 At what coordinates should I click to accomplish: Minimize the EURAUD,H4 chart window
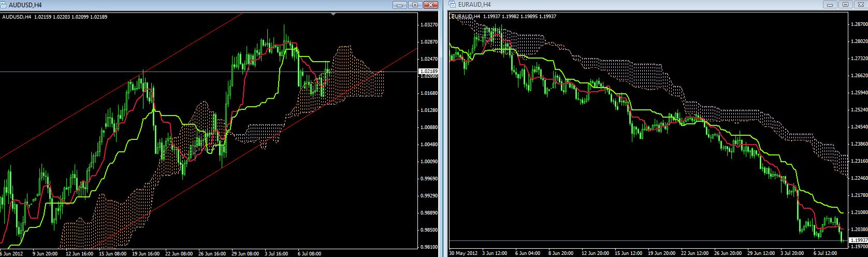[830, 5]
